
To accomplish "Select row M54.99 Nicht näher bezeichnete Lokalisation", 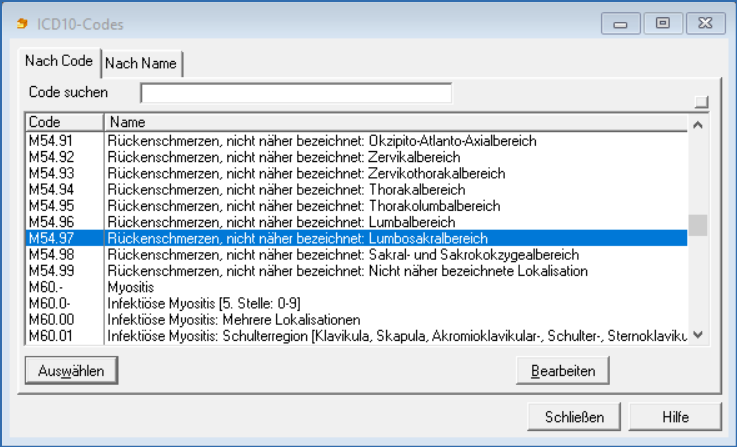I will (356, 271).
